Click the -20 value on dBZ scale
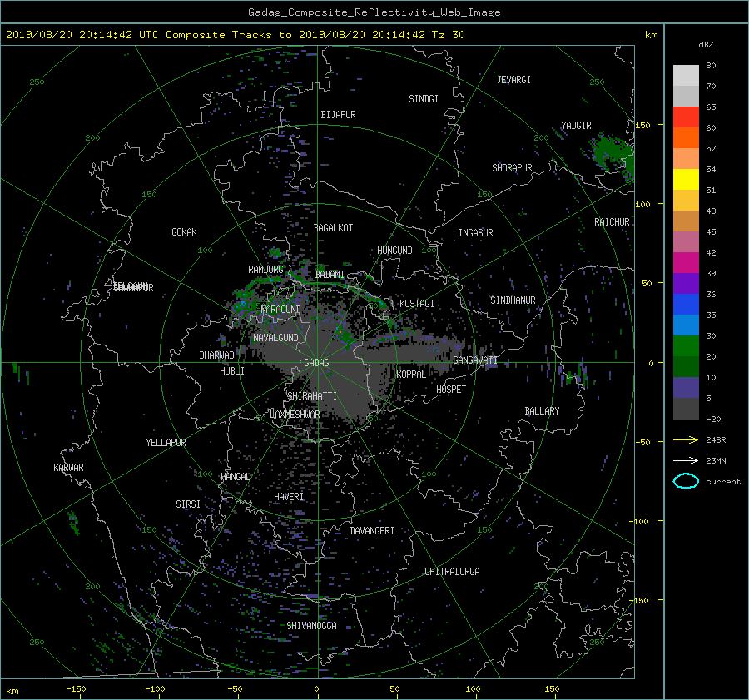Image resolution: width=749 pixels, height=700 pixels. point(713,419)
